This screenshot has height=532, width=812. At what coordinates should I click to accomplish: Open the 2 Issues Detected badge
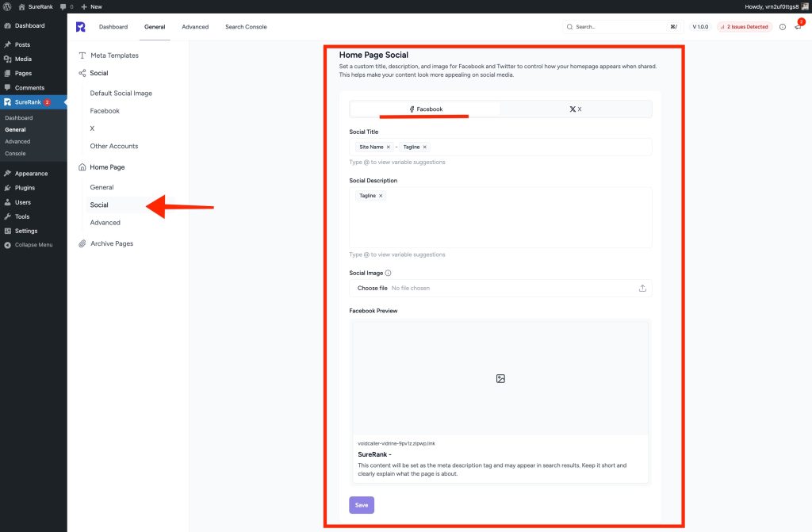[x=744, y=27]
